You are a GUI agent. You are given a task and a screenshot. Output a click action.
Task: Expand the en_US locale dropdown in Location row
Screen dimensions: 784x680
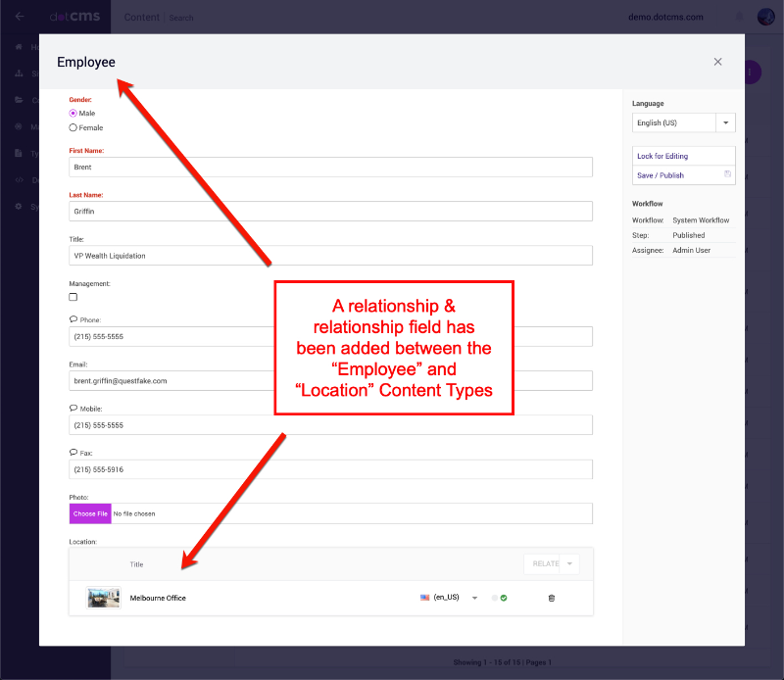[x=474, y=598]
